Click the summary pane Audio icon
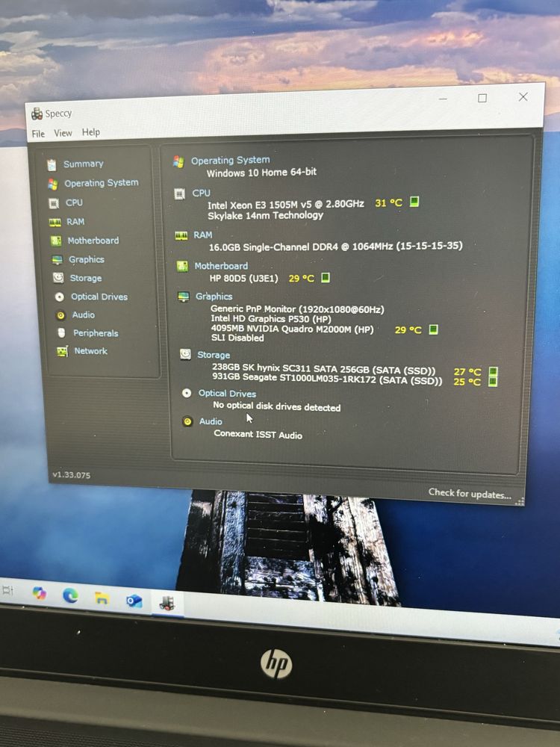The height and width of the screenshot is (747, 560). pos(187,421)
